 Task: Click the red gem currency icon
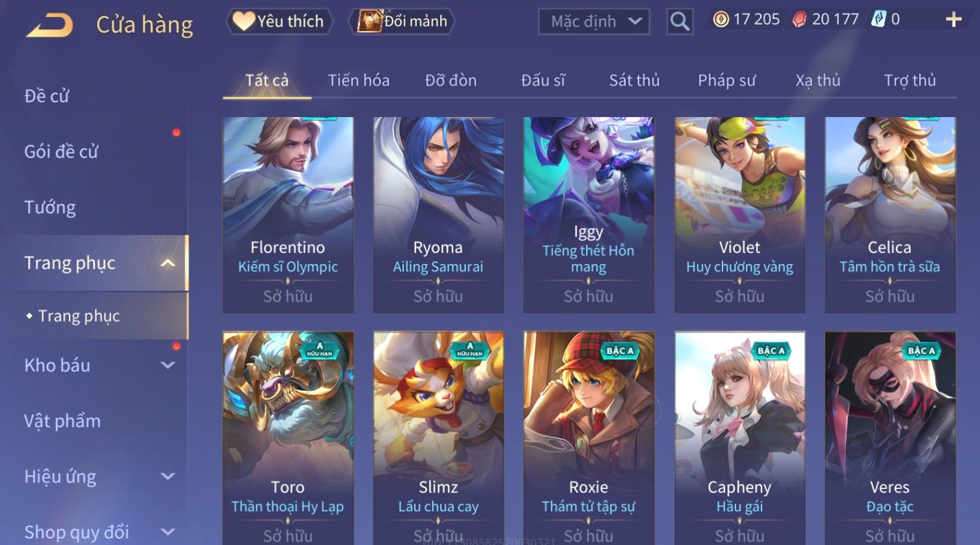pyautogui.click(x=799, y=20)
